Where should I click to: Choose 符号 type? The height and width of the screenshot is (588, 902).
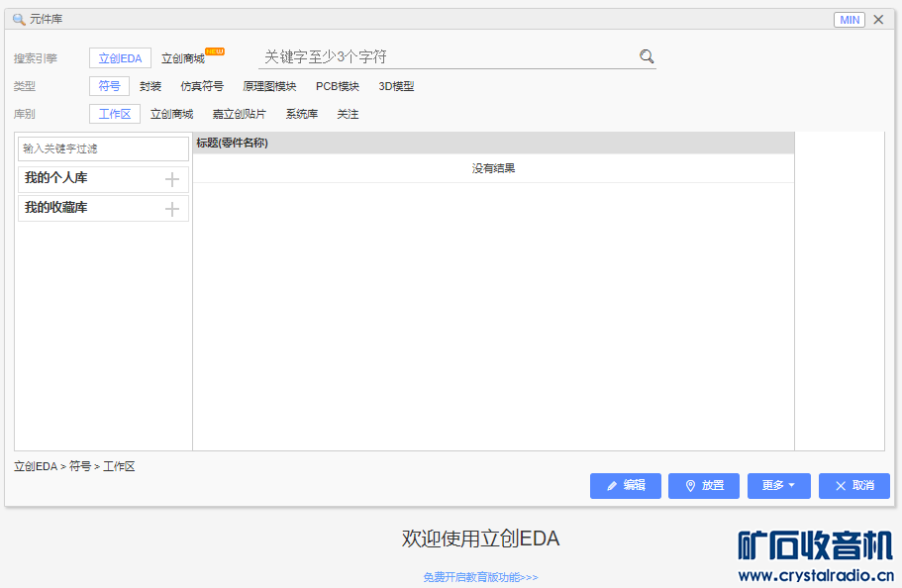(x=109, y=86)
